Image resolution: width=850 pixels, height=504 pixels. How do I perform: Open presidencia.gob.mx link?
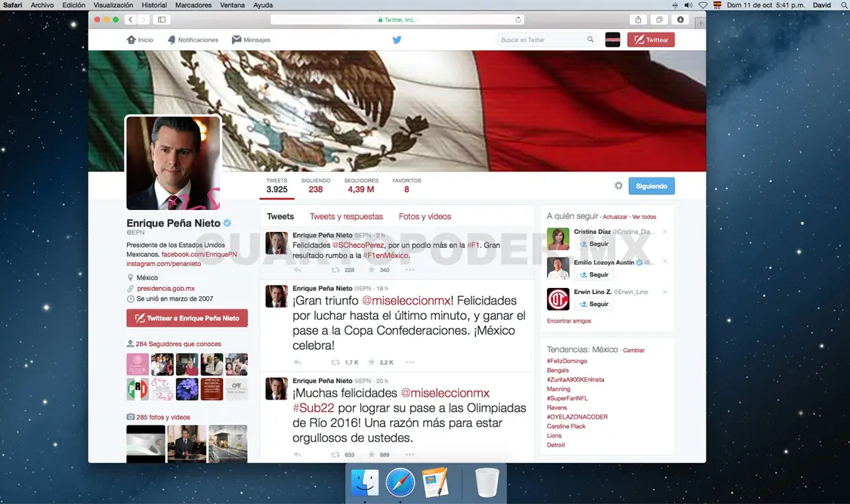coord(165,289)
